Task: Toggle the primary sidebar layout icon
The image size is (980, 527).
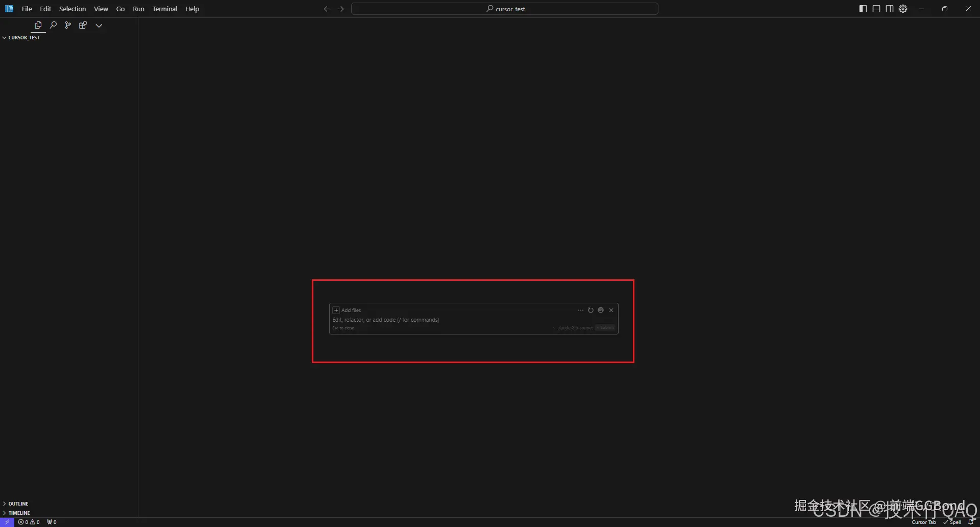Action: [863, 9]
